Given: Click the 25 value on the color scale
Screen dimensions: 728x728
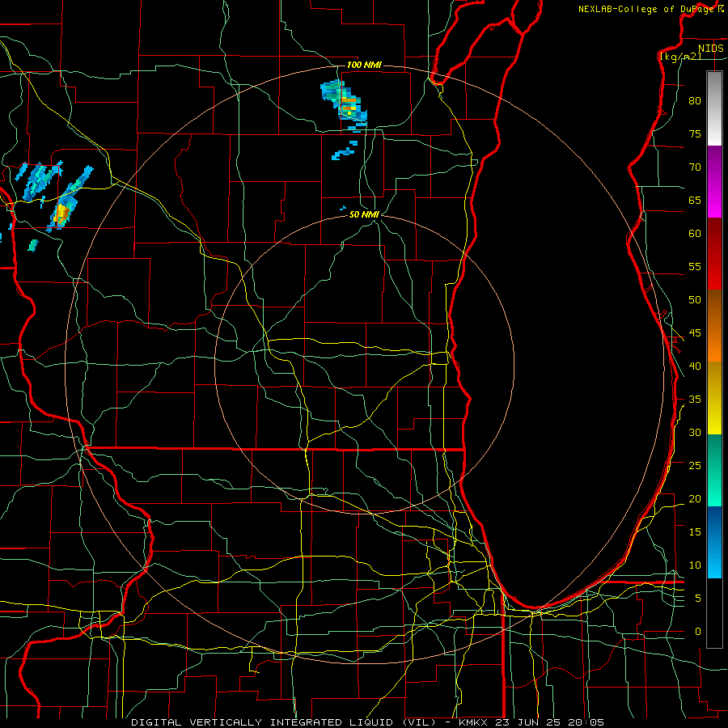Looking at the screenshot, I should click(x=695, y=466).
